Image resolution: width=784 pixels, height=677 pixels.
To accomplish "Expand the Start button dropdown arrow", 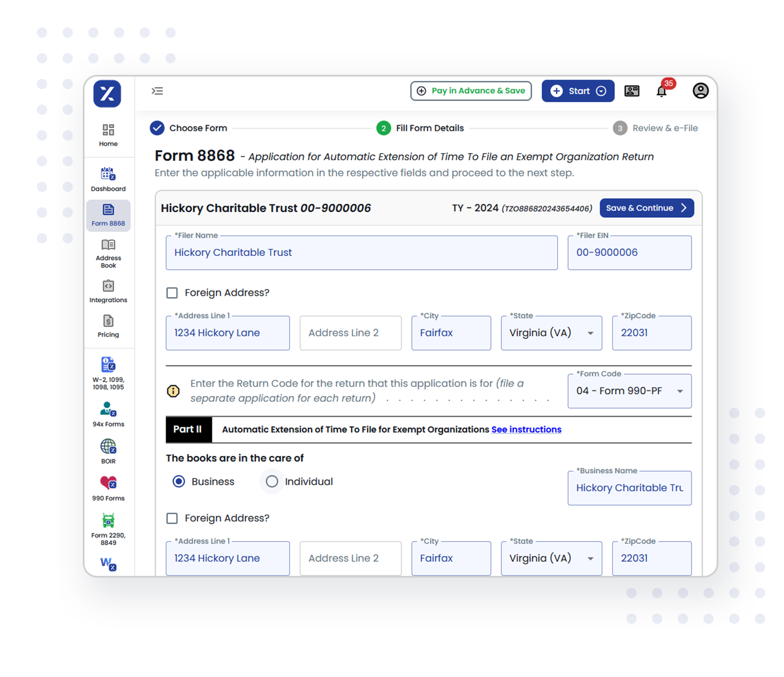I will tap(601, 90).
